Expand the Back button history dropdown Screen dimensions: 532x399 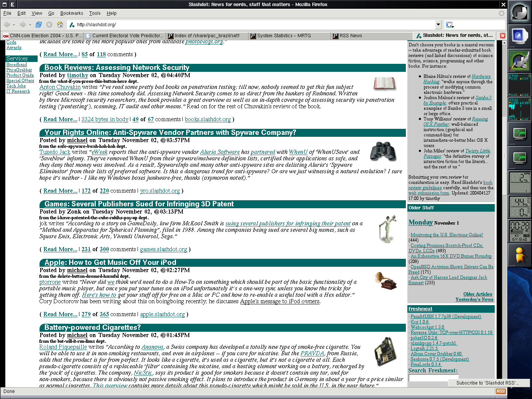(x=14, y=25)
